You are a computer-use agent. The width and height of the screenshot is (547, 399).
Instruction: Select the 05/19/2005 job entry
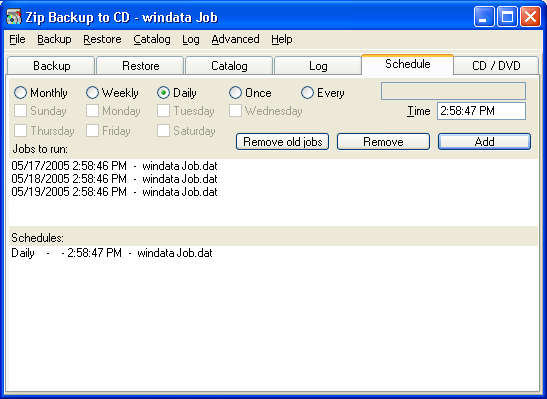pyautogui.click(x=114, y=192)
